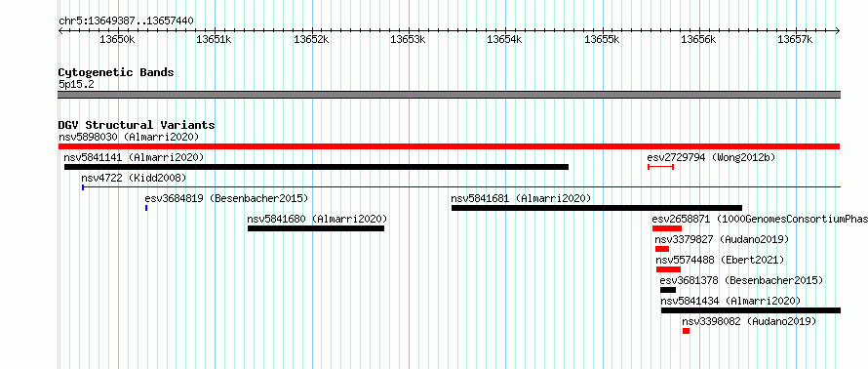
Task: Open the esv3684819 (Besenbacher2015) label
Action: (226, 198)
